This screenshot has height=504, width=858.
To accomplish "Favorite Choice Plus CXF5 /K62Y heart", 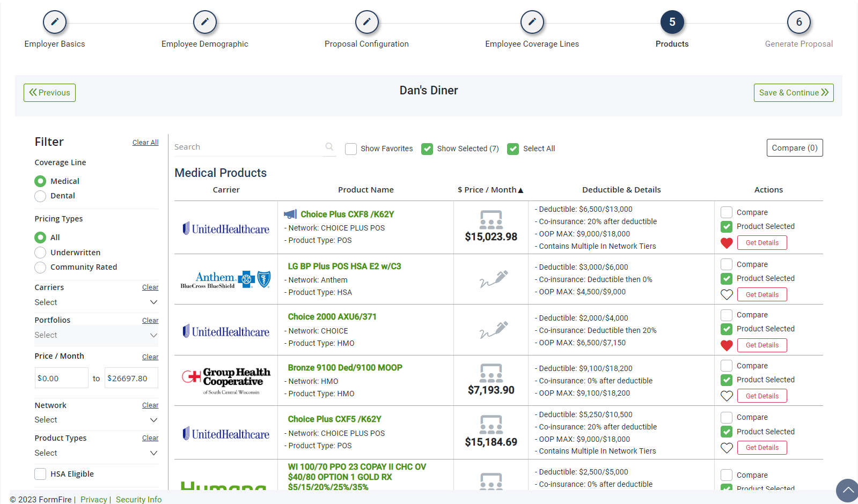I will point(727,448).
